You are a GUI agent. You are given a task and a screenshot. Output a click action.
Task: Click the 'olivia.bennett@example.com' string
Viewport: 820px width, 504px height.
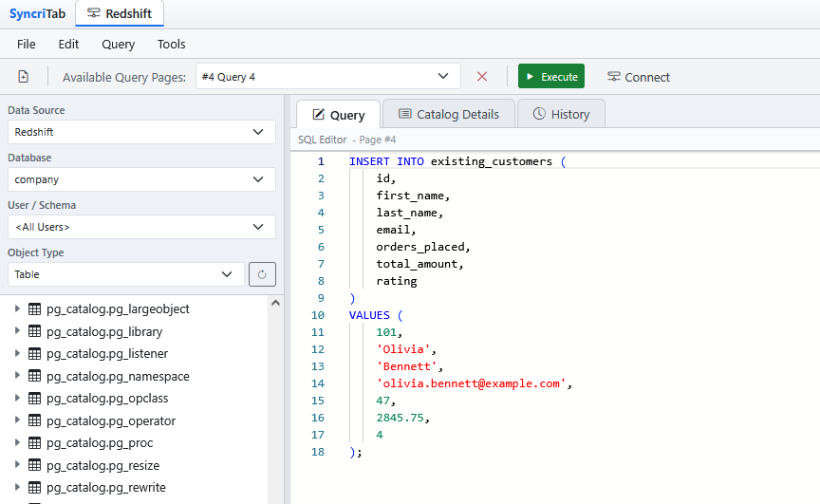[471, 383]
